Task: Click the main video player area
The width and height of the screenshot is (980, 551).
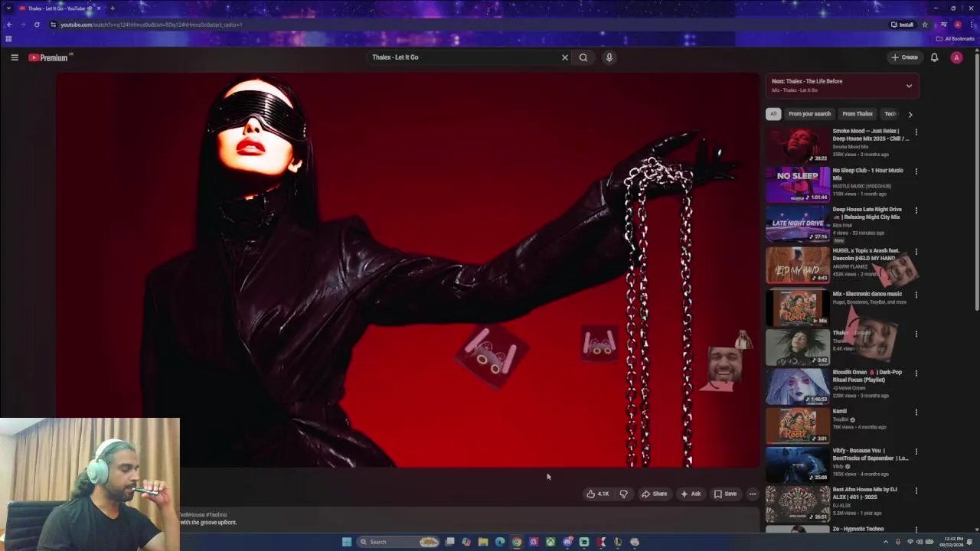Action: pyautogui.click(x=407, y=269)
